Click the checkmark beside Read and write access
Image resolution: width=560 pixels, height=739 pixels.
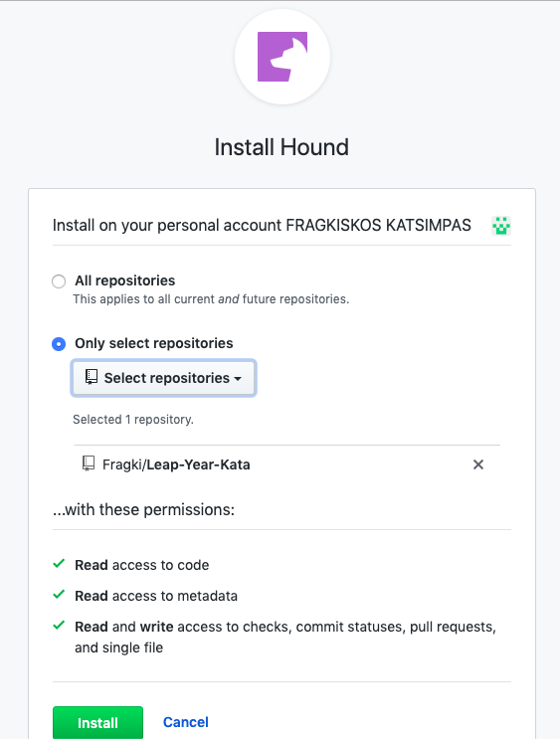(59, 626)
